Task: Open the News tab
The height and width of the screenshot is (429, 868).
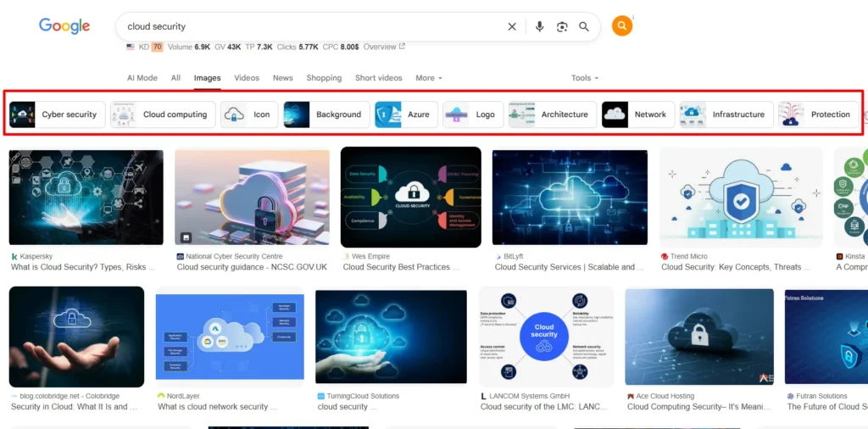Action: coord(283,78)
